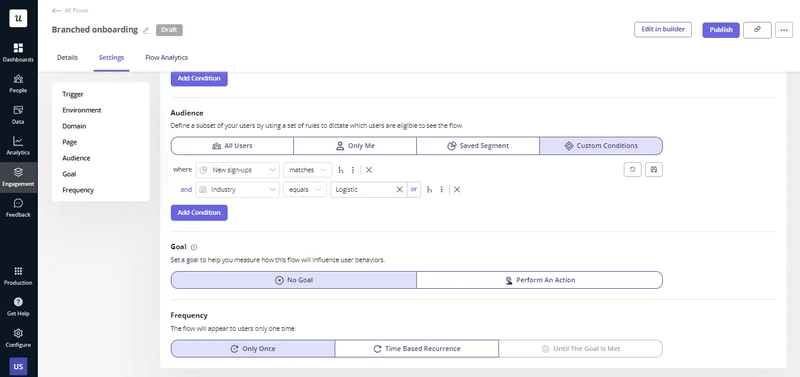Click the Userpilot logo icon
Screen dimensions: 800x377
pyautogui.click(x=18, y=18)
